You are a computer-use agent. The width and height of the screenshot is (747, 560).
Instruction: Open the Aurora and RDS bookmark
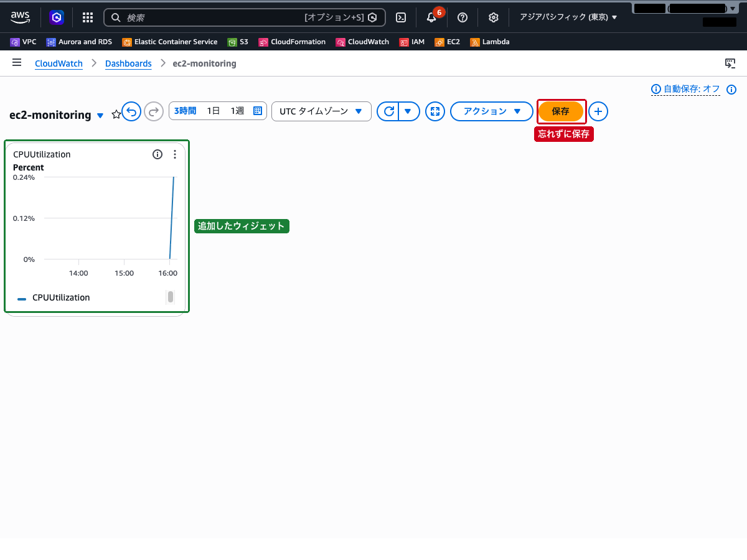tap(79, 42)
